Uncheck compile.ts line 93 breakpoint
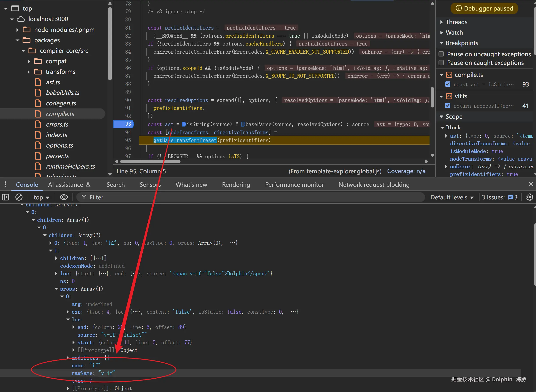Screen dimensions: 536x392 pyautogui.click(x=448, y=84)
